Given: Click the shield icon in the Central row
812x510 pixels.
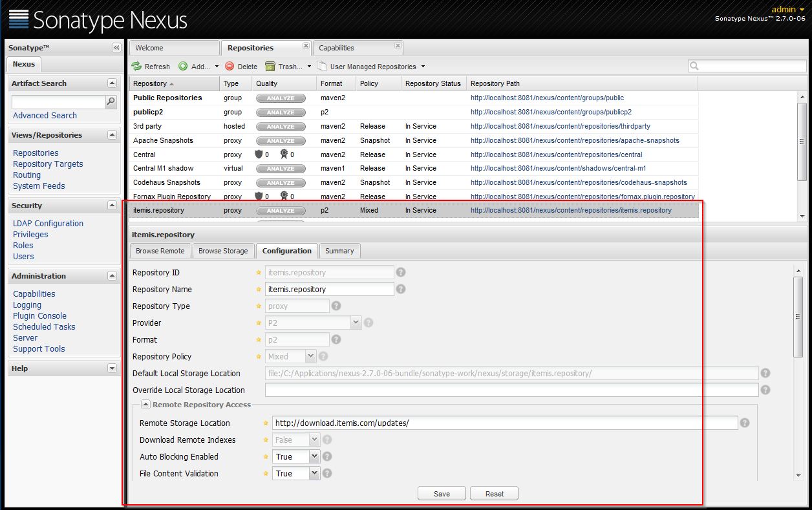Looking at the screenshot, I should (259, 154).
